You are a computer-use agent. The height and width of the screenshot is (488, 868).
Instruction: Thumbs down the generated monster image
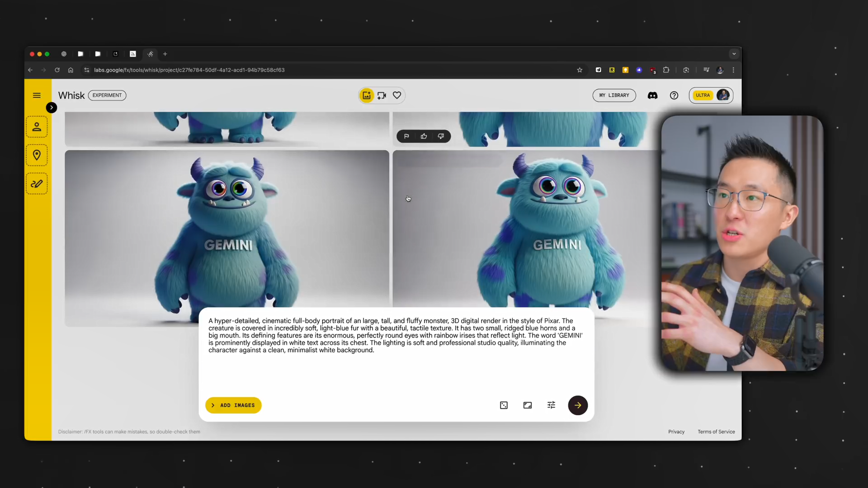pos(441,136)
